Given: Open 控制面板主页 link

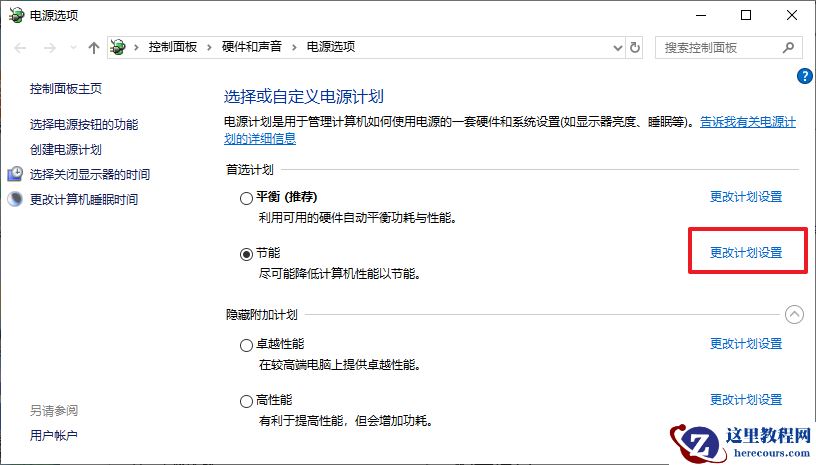Looking at the screenshot, I should tap(66, 88).
